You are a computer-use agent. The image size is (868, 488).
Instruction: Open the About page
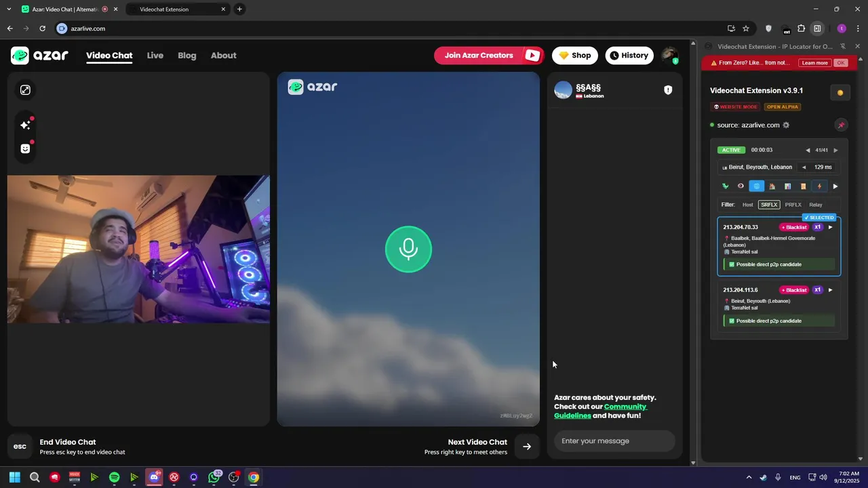[x=223, y=56]
